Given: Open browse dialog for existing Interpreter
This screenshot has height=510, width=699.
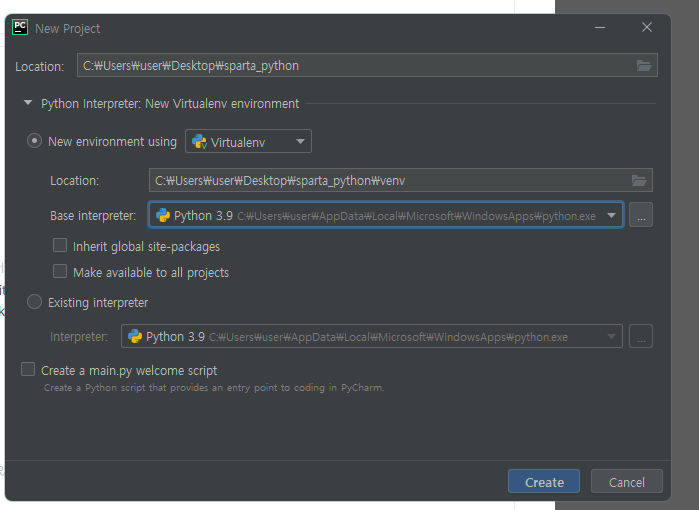Looking at the screenshot, I should 641,336.
